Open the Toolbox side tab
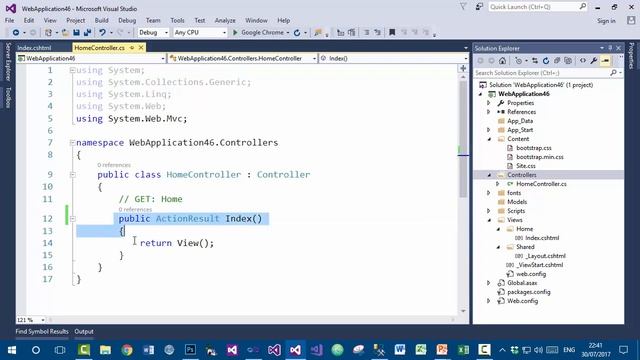The width and height of the screenshot is (640, 360). 8,98
